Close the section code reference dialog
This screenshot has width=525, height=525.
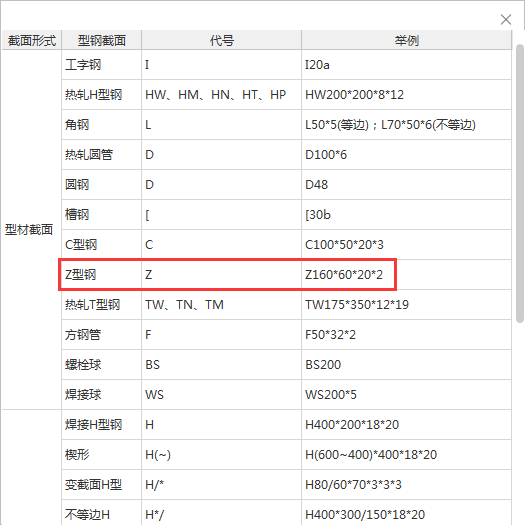tap(506, 19)
